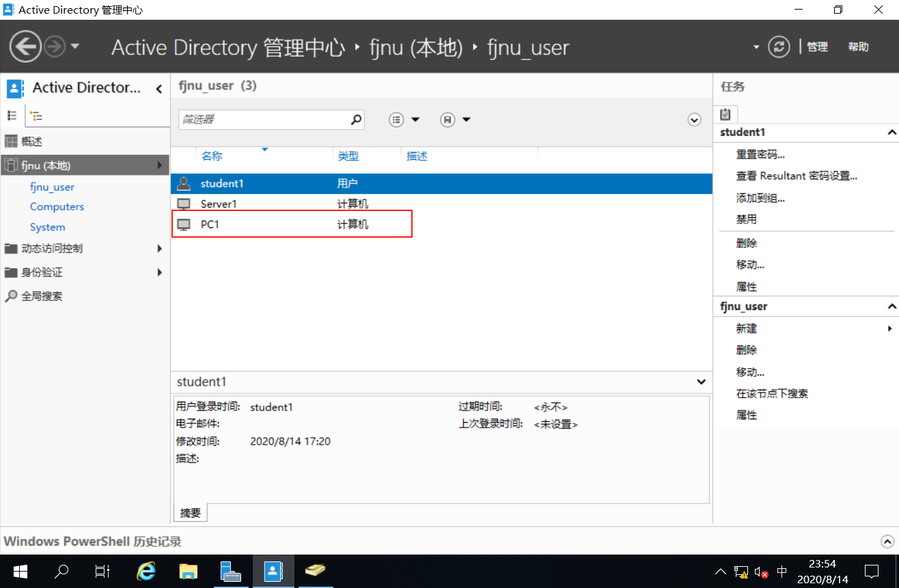Image resolution: width=899 pixels, height=588 pixels.
Task: Click the forward navigation arrow button
Action: click(x=55, y=46)
